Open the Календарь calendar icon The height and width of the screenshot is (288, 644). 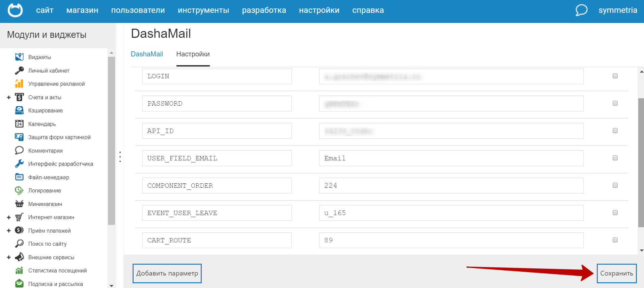coord(19,124)
